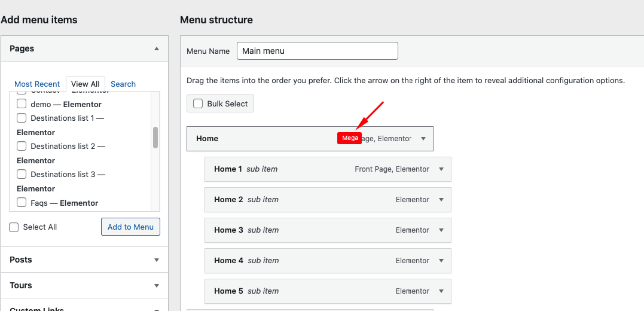
Task: Check the demo — Elementor page checkbox
Action: 22,104
